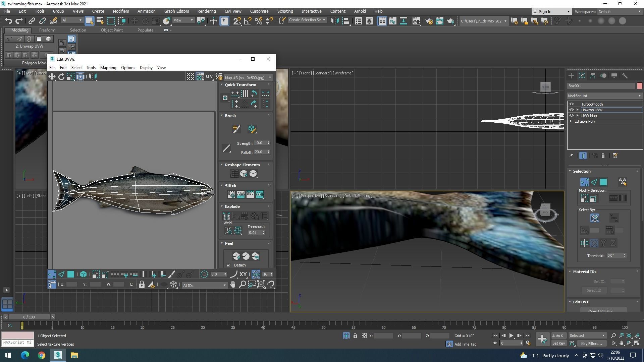This screenshot has width=644, height=362.
Task: Open Google Chrome from the taskbar
Action: point(41,355)
